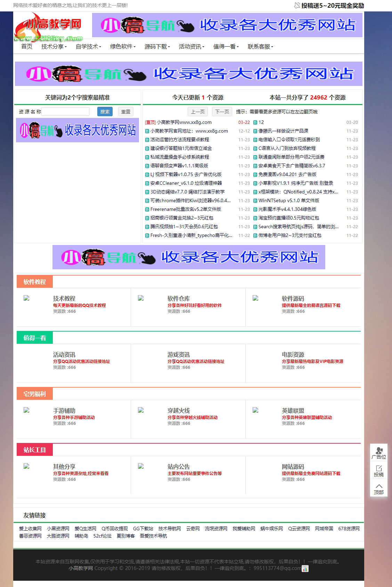Click 小高教学网 link in footer copyright
This screenshot has width=392, height=587.
pyautogui.click(x=81, y=568)
